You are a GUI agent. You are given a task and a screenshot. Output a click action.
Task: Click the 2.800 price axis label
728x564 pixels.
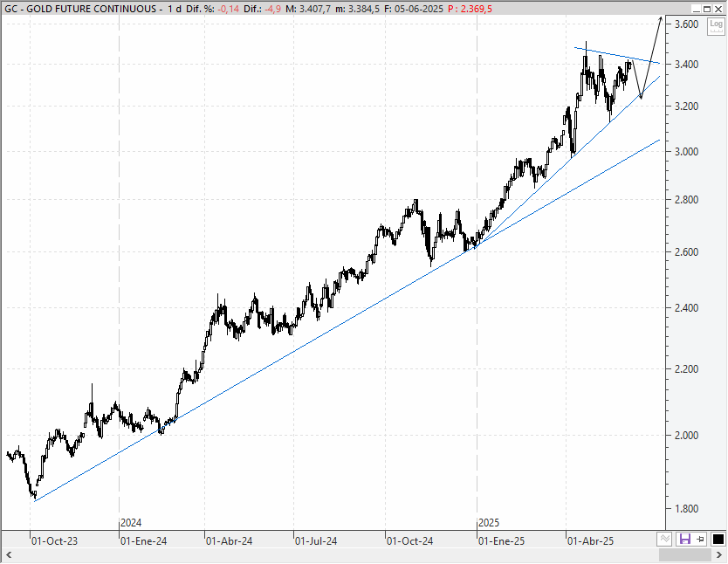[686, 200]
